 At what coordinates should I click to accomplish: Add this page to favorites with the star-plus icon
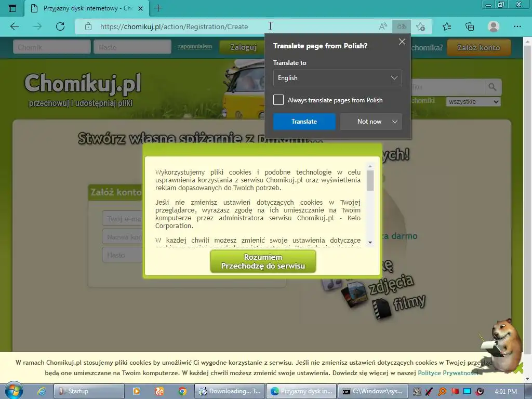coord(421,26)
